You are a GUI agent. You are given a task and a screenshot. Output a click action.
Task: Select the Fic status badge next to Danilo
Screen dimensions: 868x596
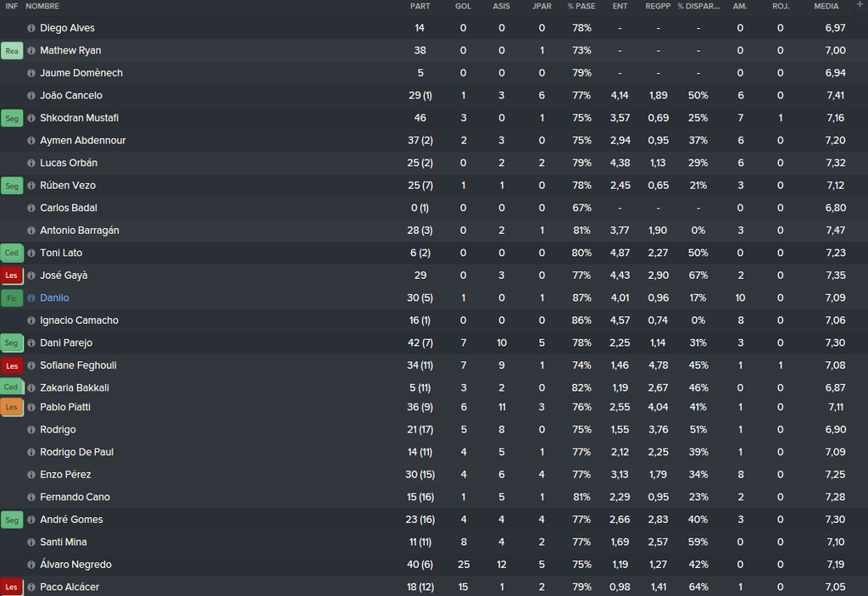[x=12, y=298]
